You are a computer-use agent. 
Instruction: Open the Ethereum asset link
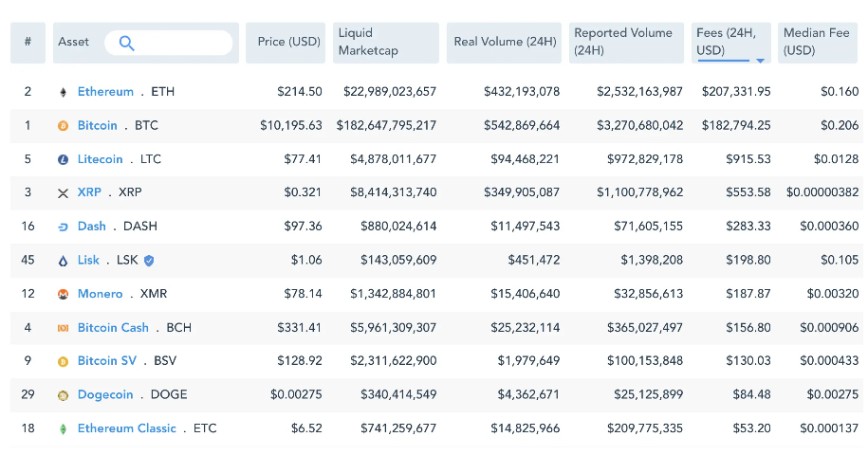coord(105,92)
